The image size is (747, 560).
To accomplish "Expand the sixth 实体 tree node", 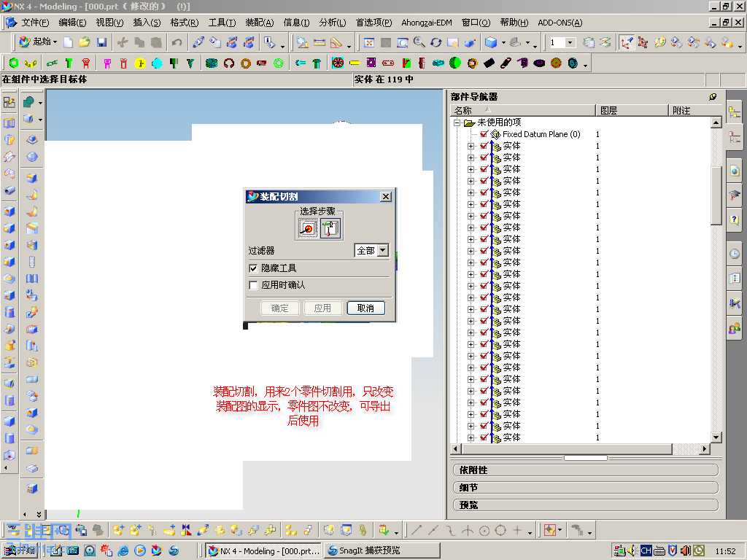I will click(471, 204).
